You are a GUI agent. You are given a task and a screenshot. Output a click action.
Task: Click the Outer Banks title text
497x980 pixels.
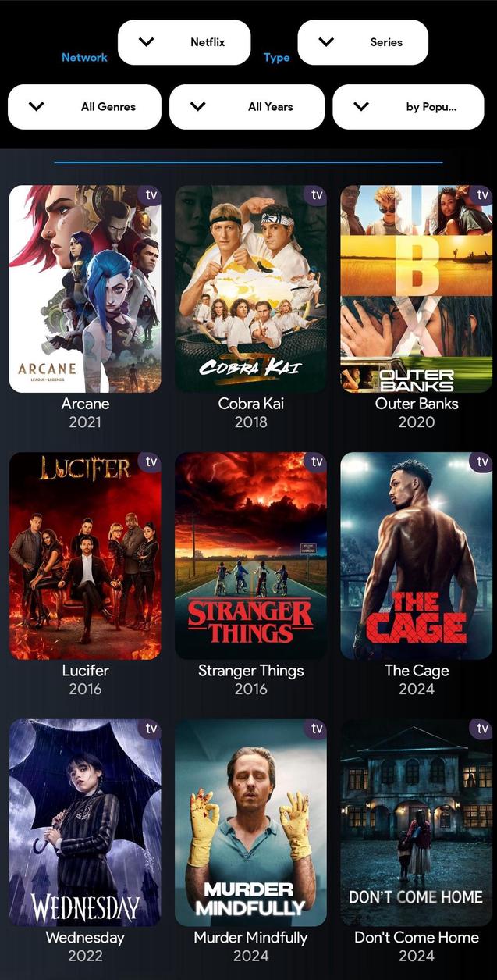(x=417, y=404)
